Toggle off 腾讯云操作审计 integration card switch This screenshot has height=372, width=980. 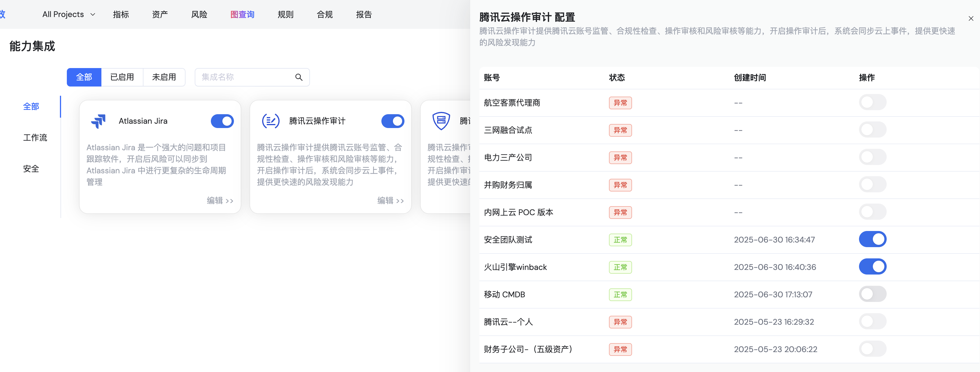(393, 121)
